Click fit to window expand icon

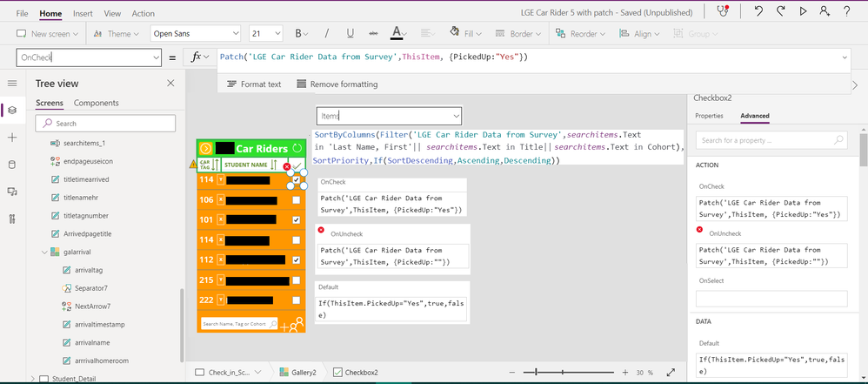click(x=671, y=373)
